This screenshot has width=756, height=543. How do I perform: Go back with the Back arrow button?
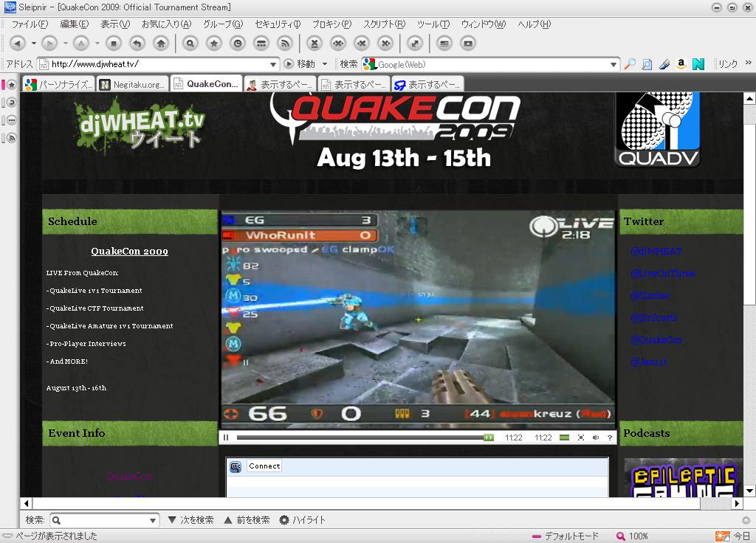(18, 44)
